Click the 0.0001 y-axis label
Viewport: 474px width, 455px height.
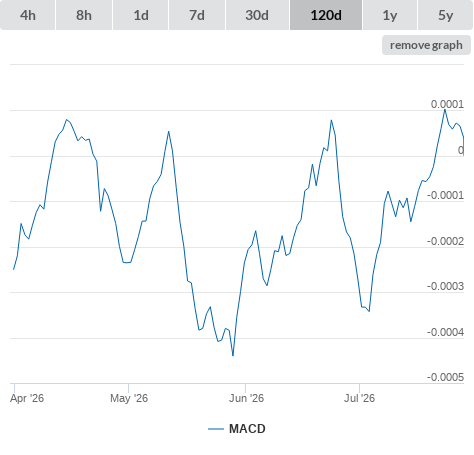[x=447, y=104]
